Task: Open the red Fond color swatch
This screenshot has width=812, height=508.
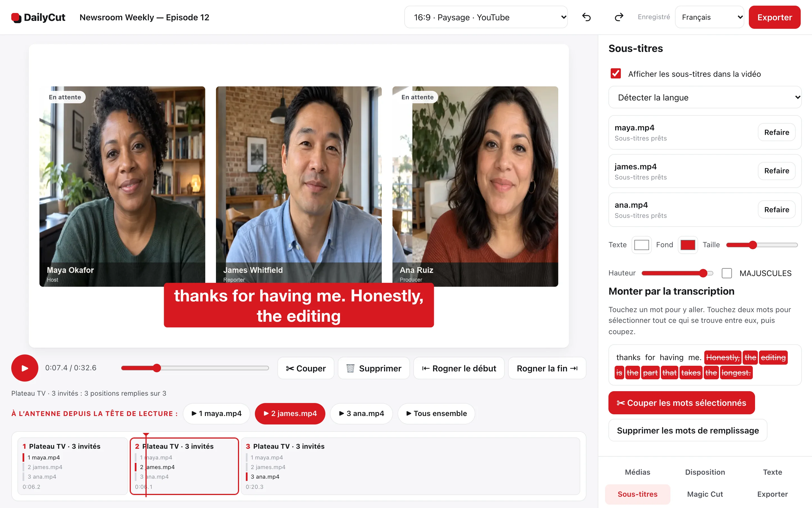Action: [x=688, y=245]
